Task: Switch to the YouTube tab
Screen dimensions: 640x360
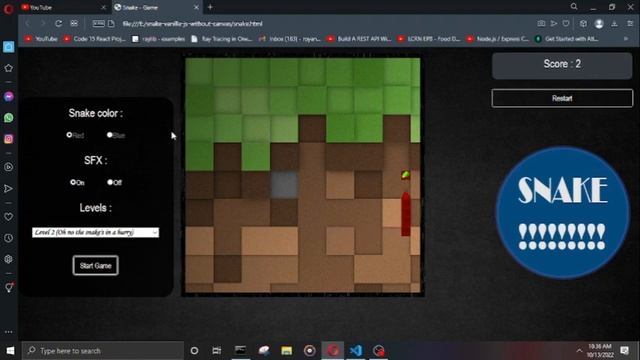Action: (61, 7)
